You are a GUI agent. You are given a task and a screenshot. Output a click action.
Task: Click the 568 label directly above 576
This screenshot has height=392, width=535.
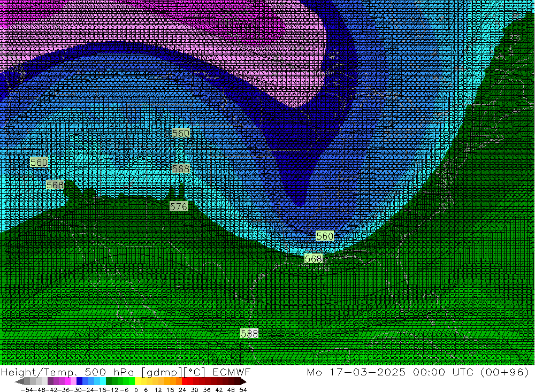(180, 168)
